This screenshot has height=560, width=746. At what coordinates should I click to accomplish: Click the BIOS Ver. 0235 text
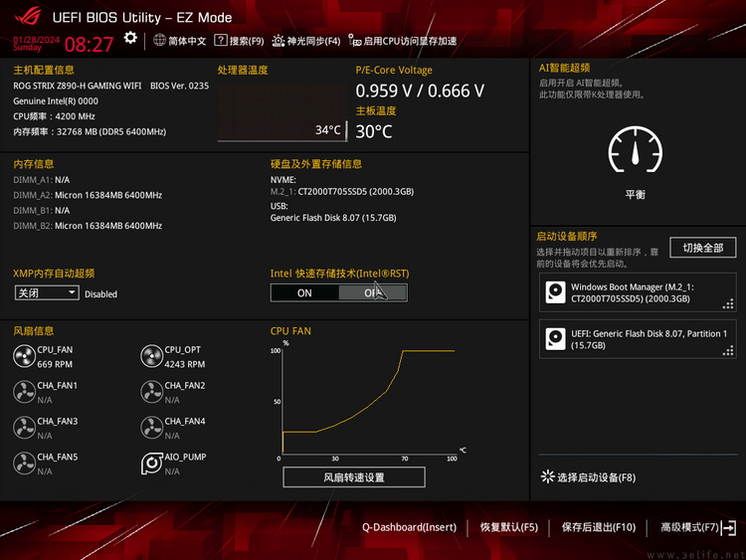179,86
